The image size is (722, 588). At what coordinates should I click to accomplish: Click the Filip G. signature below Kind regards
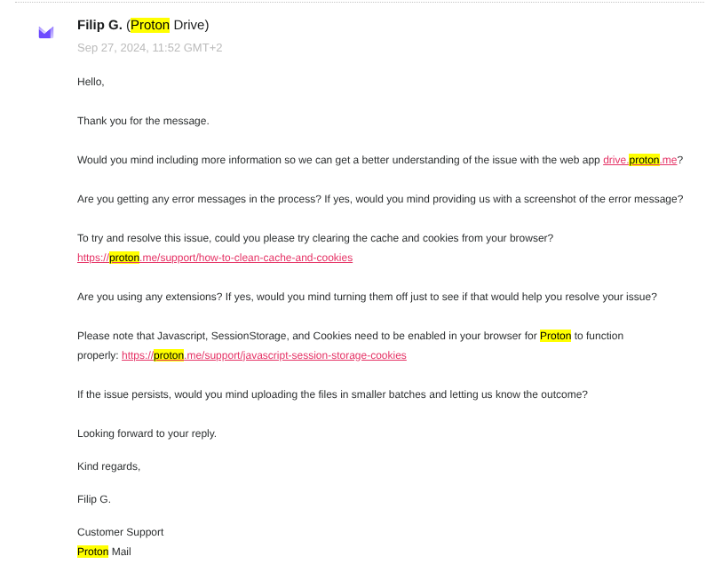pos(94,499)
